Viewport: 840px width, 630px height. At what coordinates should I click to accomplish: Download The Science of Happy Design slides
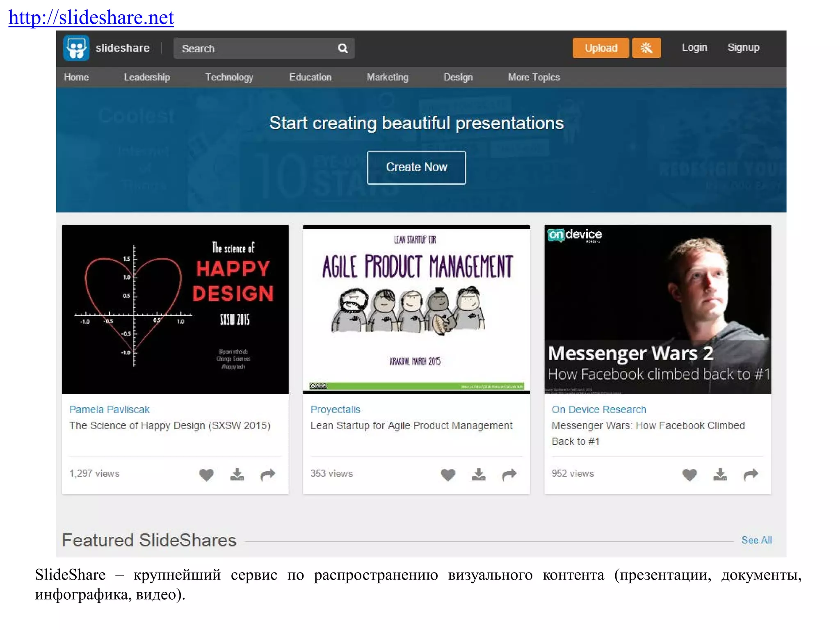click(x=237, y=474)
